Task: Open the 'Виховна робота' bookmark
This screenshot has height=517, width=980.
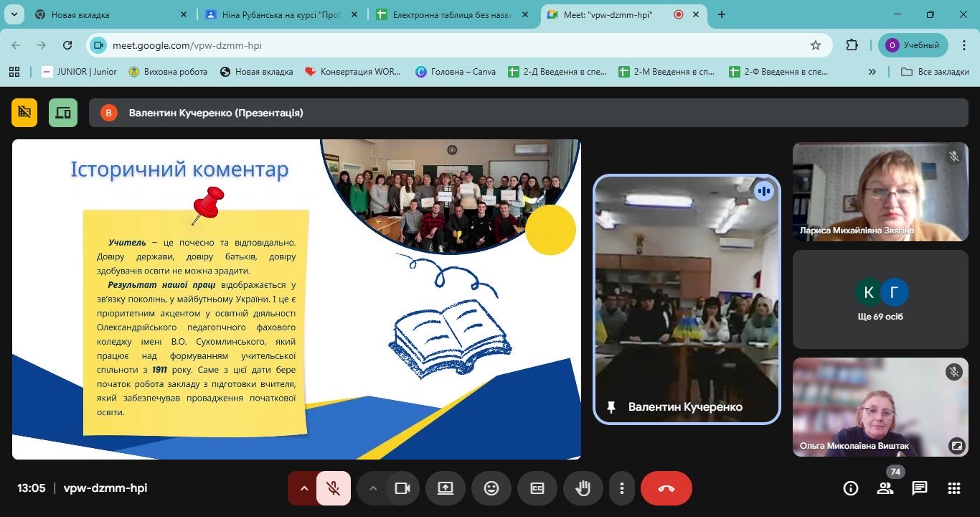Action: point(168,72)
